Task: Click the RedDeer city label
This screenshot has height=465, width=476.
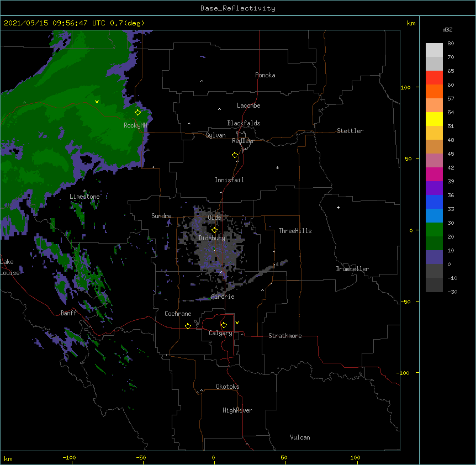Action: (x=243, y=141)
